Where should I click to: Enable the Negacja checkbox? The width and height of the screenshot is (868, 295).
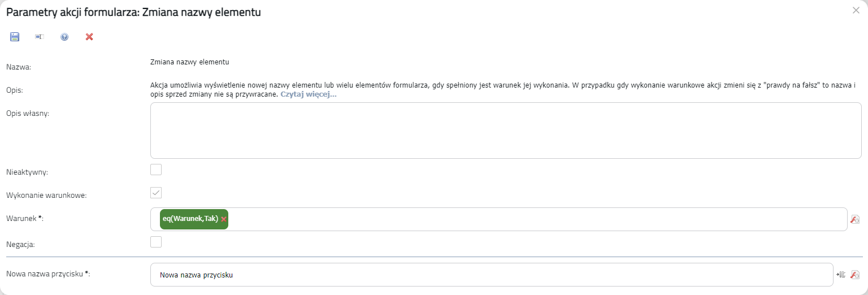(x=156, y=242)
